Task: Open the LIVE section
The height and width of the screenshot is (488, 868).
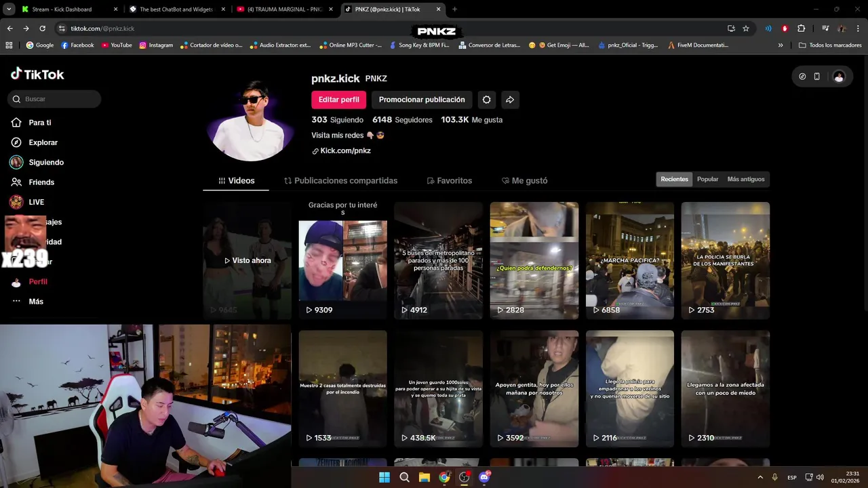Action: point(27,202)
